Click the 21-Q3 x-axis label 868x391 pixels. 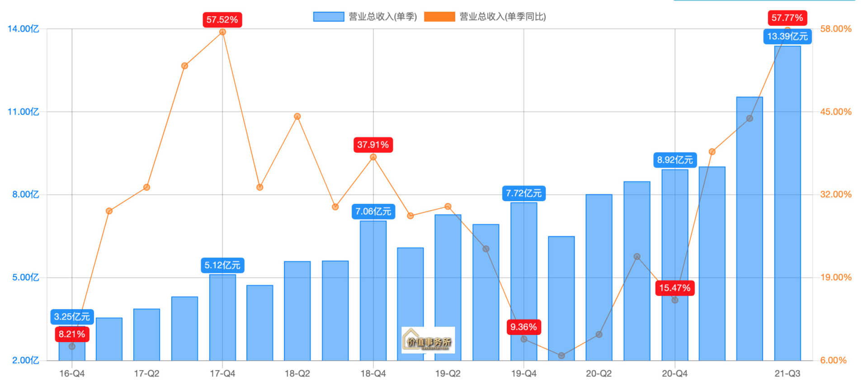[787, 374]
